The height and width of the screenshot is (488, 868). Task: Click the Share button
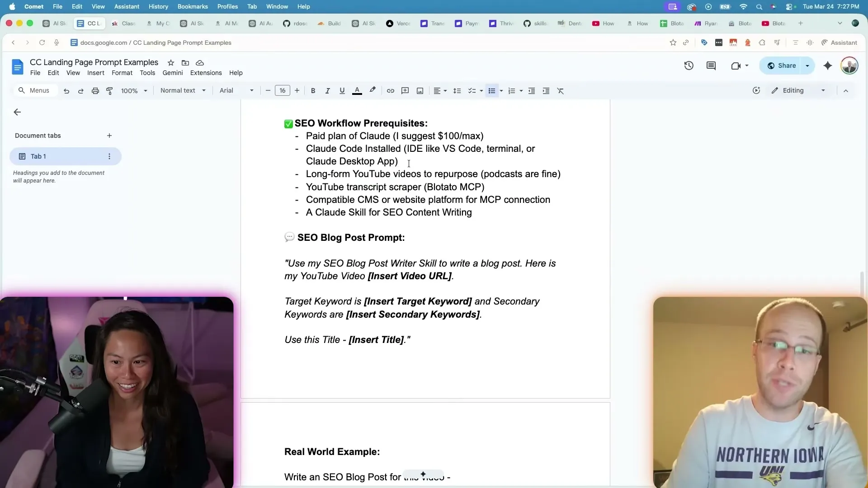pyautogui.click(x=782, y=66)
